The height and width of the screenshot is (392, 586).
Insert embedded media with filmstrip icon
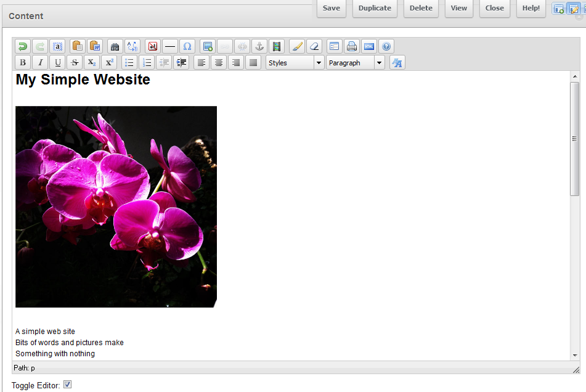coord(277,46)
